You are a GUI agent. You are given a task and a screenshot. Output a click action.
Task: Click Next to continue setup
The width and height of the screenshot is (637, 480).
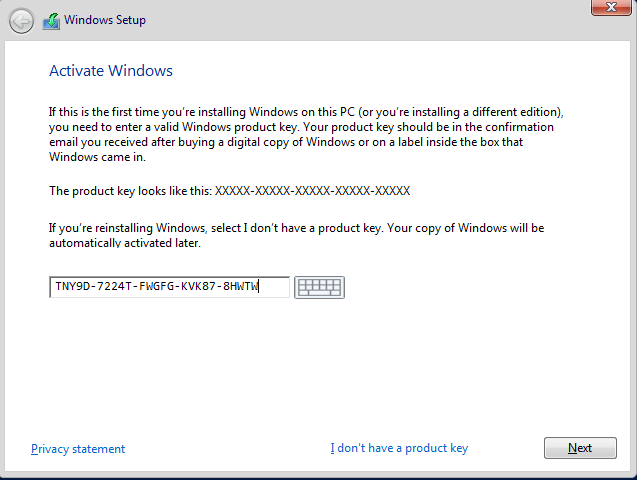click(x=580, y=448)
